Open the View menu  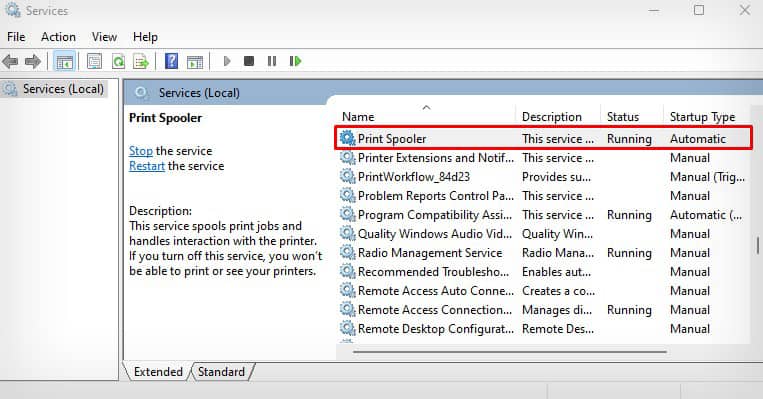pyautogui.click(x=104, y=37)
